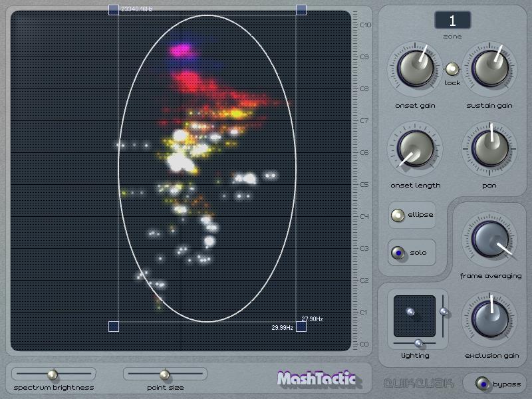The image size is (532, 399).
Task: Click the C8 note label
Action: (x=364, y=89)
